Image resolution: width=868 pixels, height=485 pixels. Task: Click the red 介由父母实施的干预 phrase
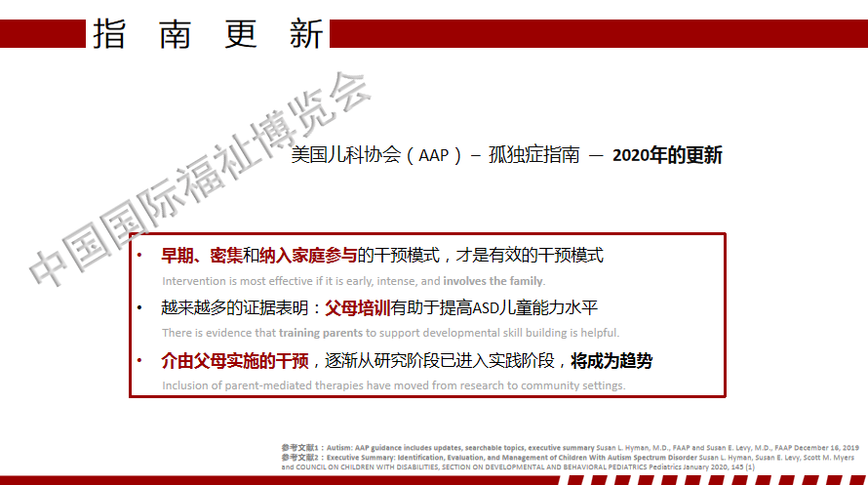tap(235, 361)
